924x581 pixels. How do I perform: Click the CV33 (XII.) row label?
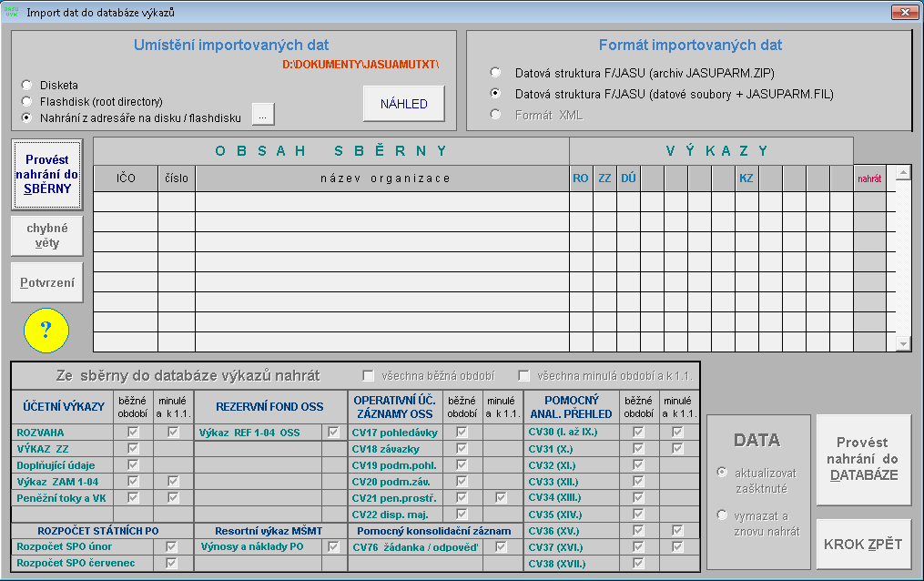point(553,482)
